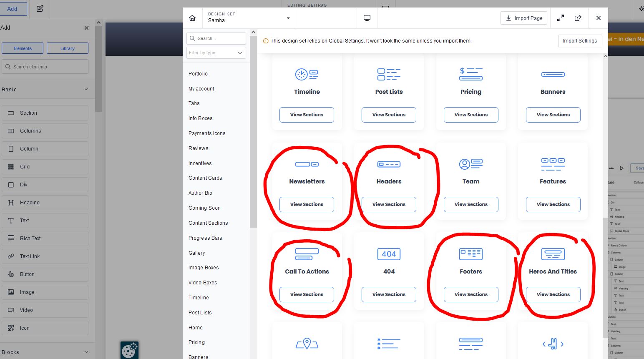Add a Heading element

click(45, 203)
